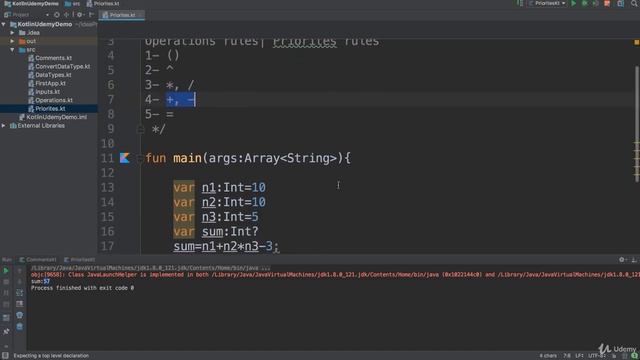Click print icon in Run console
The image size is (640, 360).
(x=19, y=315)
